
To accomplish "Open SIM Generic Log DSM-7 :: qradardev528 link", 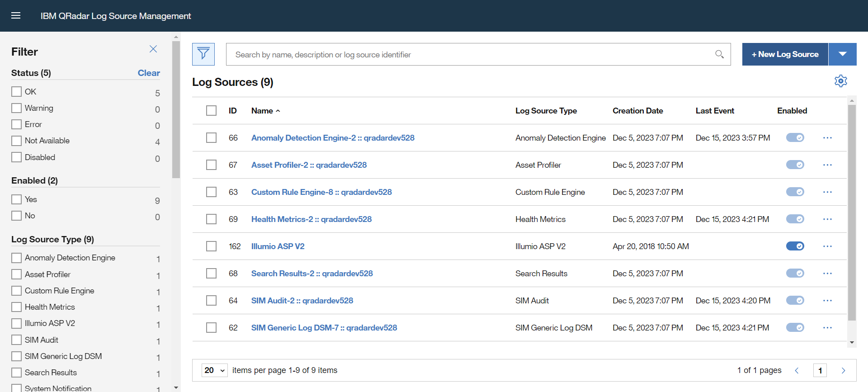I will (324, 328).
